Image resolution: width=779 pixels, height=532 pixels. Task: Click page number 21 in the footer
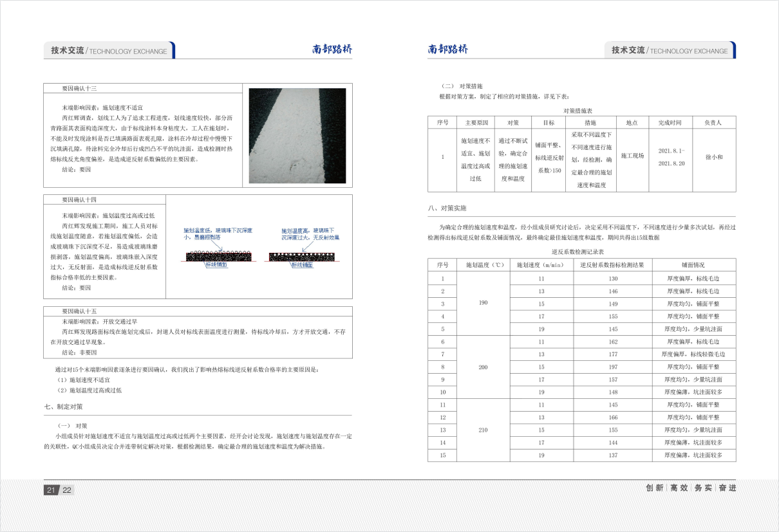51,490
